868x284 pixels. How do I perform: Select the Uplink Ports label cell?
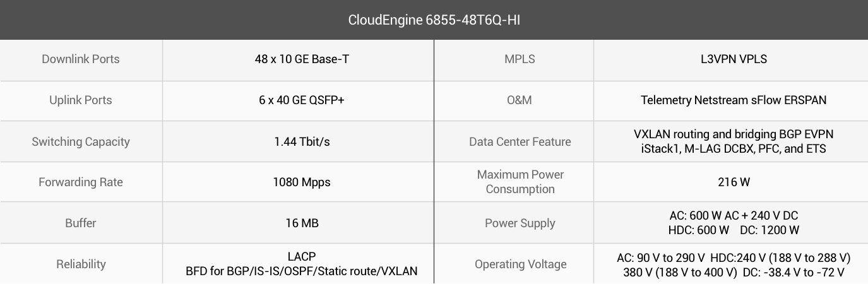coord(81,101)
